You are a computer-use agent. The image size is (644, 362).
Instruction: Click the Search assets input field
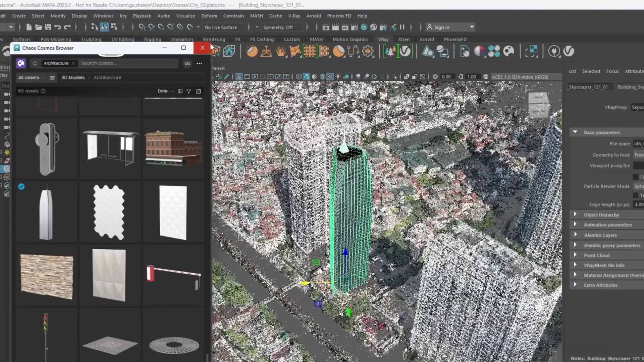tap(128, 63)
